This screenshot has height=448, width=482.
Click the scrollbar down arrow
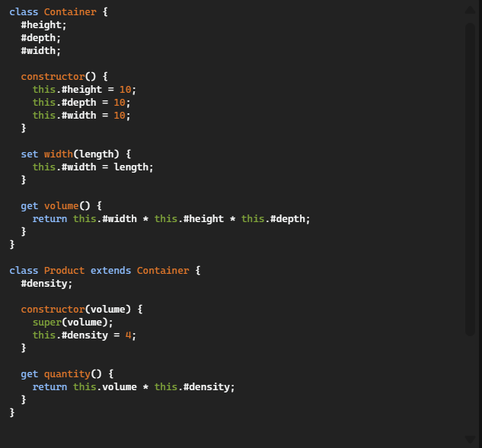click(x=470, y=439)
